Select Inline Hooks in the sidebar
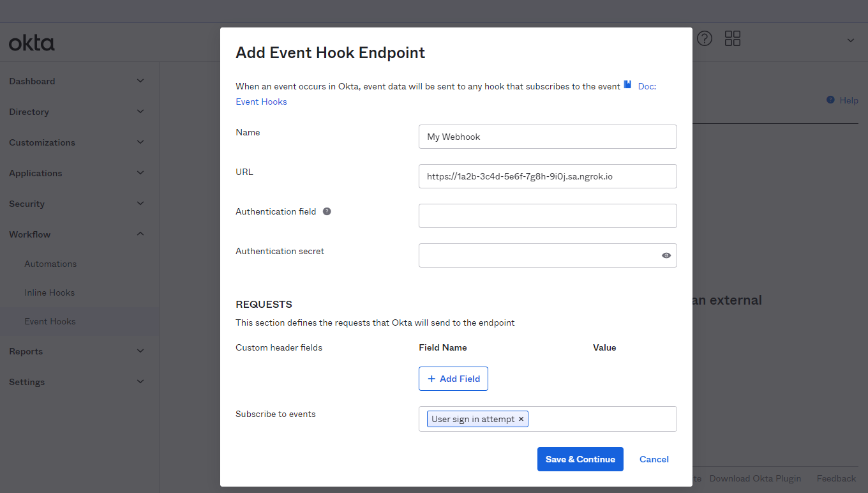The image size is (868, 493). [x=49, y=292]
